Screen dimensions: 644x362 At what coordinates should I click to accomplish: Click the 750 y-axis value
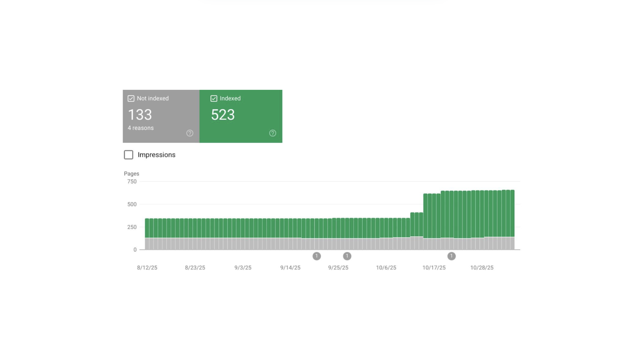tap(132, 182)
